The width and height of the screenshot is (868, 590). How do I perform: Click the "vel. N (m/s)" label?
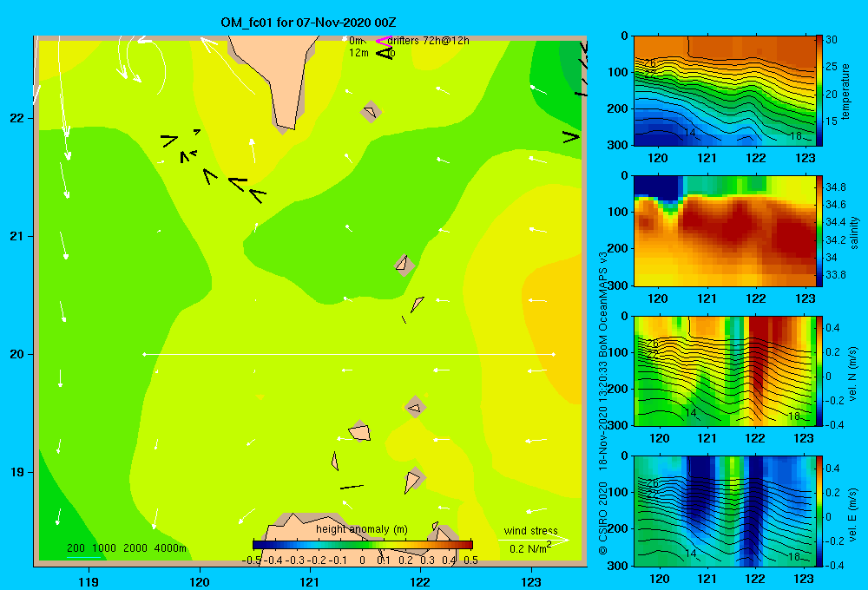click(x=852, y=374)
